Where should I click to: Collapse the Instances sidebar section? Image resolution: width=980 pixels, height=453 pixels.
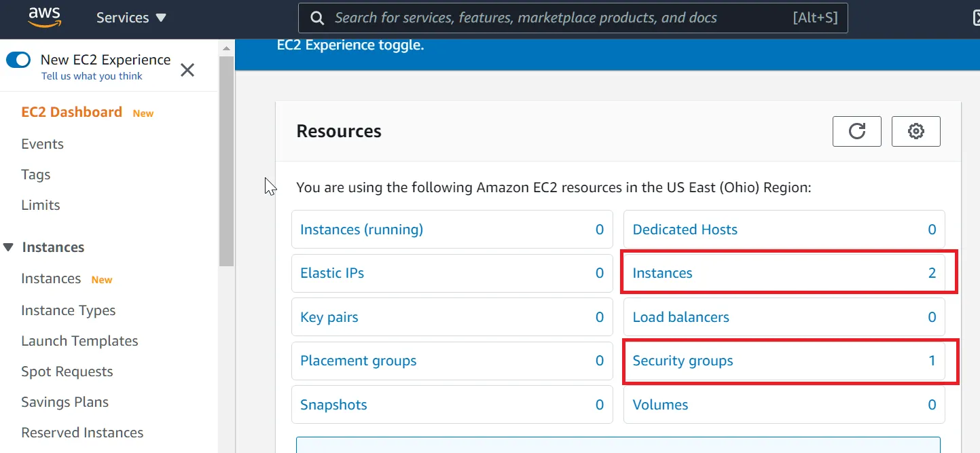coord(9,247)
